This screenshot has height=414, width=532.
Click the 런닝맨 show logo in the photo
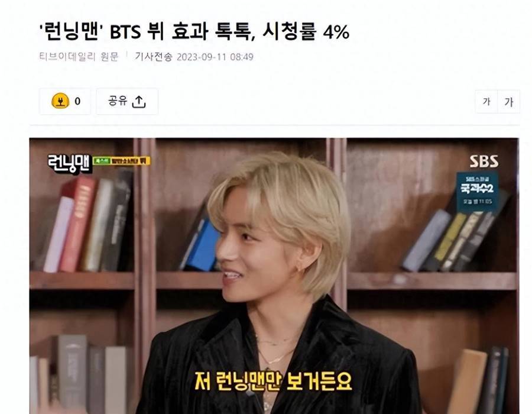pyautogui.click(x=70, y=164)
